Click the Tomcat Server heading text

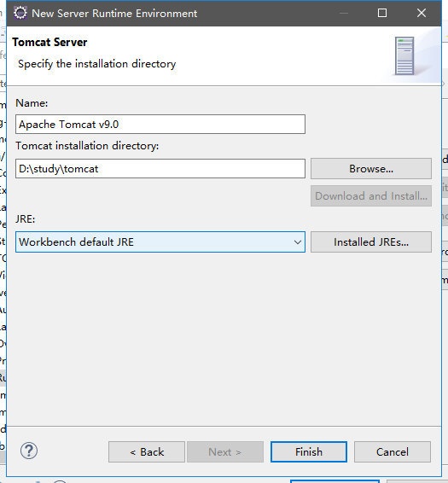pos(49,42)
